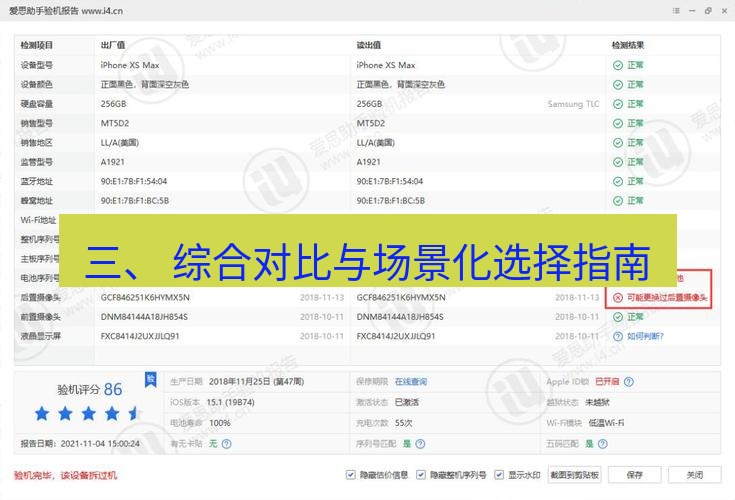Click the iOS version 15.1 (19B74) value

click(231, 403)
